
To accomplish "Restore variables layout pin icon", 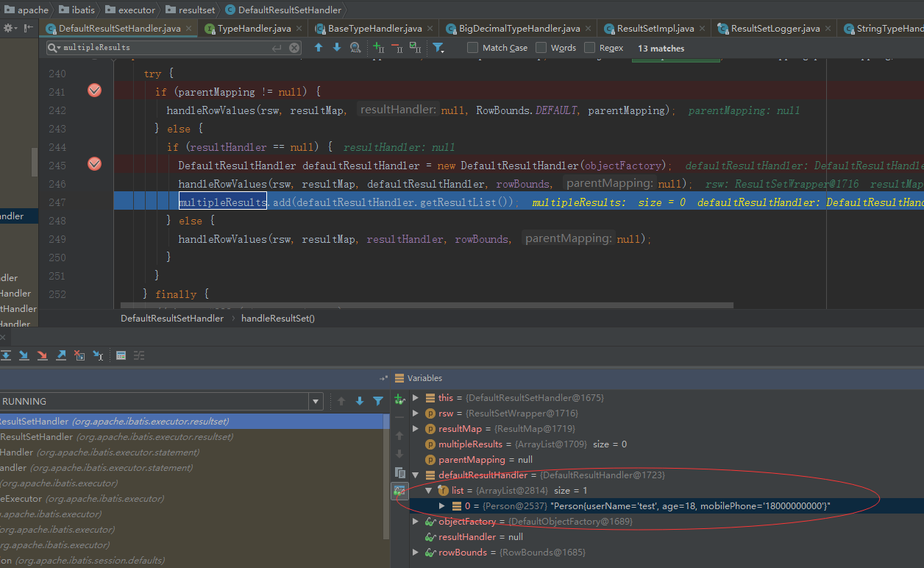I will tap(383, 378).
